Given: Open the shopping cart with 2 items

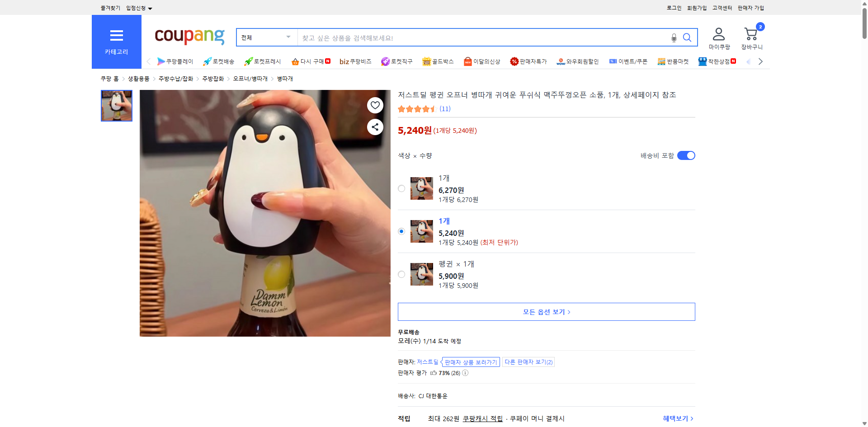Looking at the screenshot, I should pos(751,34).
